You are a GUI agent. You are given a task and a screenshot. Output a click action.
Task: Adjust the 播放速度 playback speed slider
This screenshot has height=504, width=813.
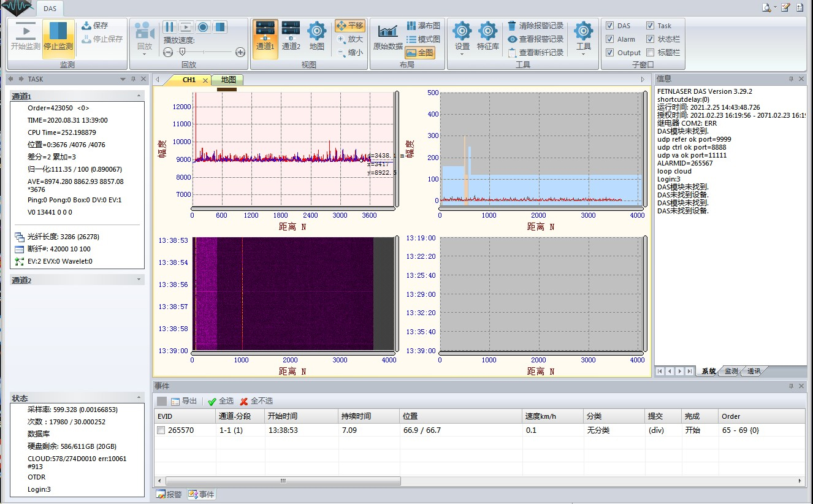(x=181, y=53)
